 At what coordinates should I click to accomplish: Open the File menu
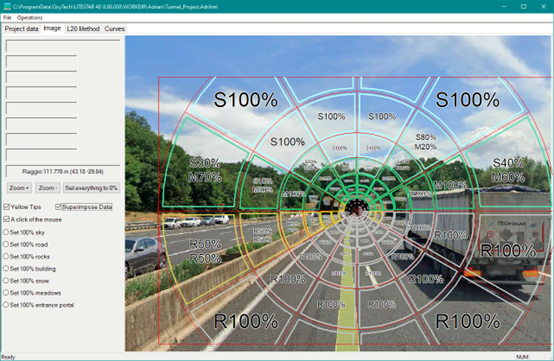(x=7, y=18)
